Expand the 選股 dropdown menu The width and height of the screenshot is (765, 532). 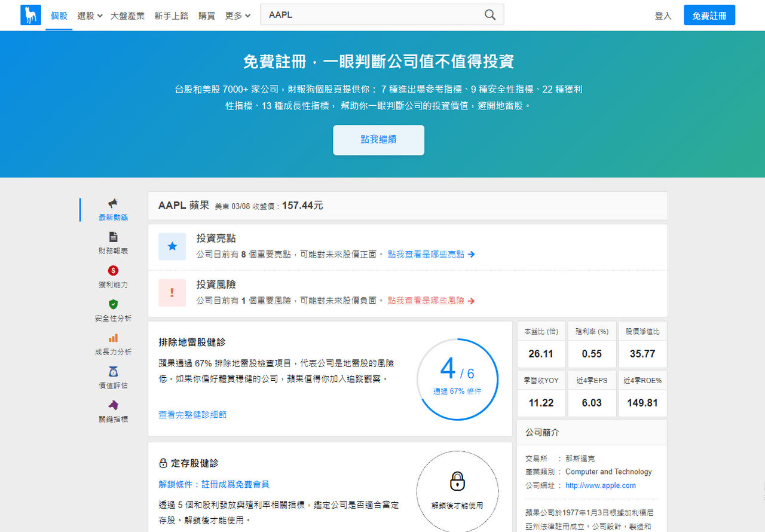tap(90, 16)
